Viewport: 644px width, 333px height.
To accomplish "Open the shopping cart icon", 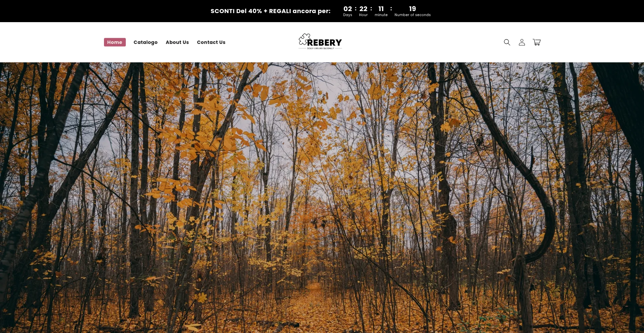I will [x=537, y=42].
